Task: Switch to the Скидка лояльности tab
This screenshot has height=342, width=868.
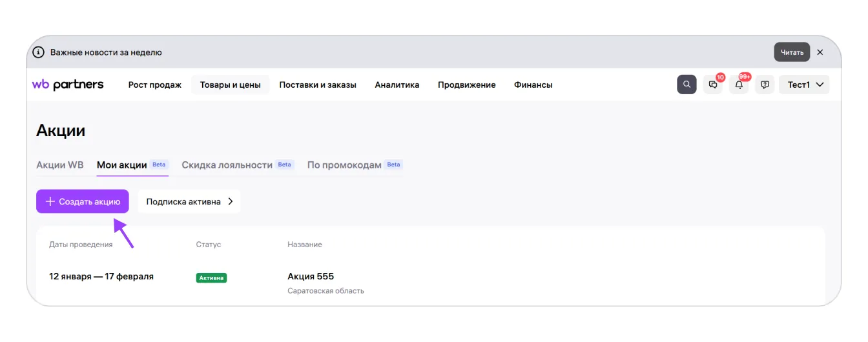Action: 227,165
